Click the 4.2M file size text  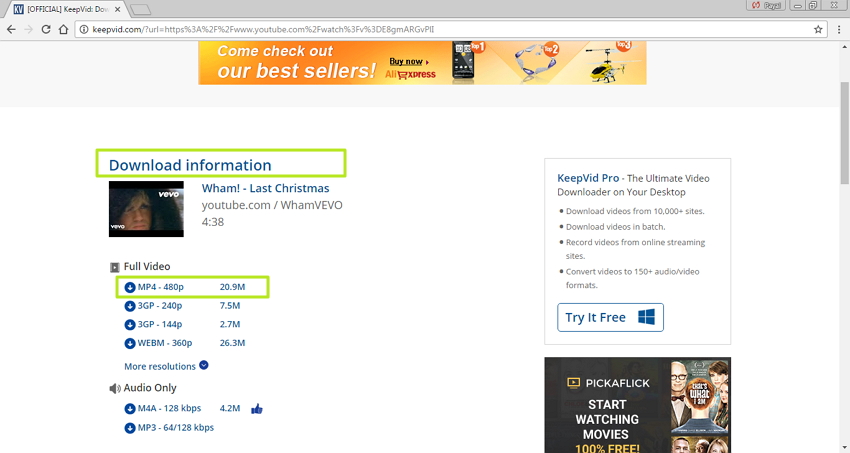(x=230, y=408)
